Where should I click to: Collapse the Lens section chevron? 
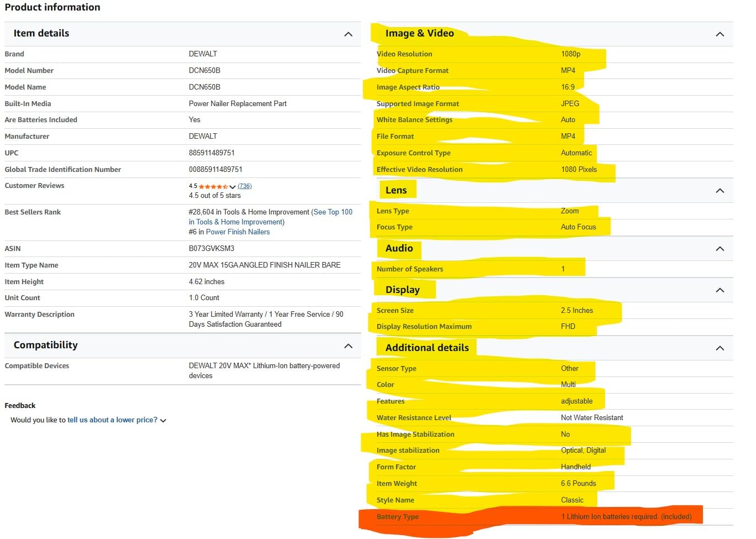[720, 191]
